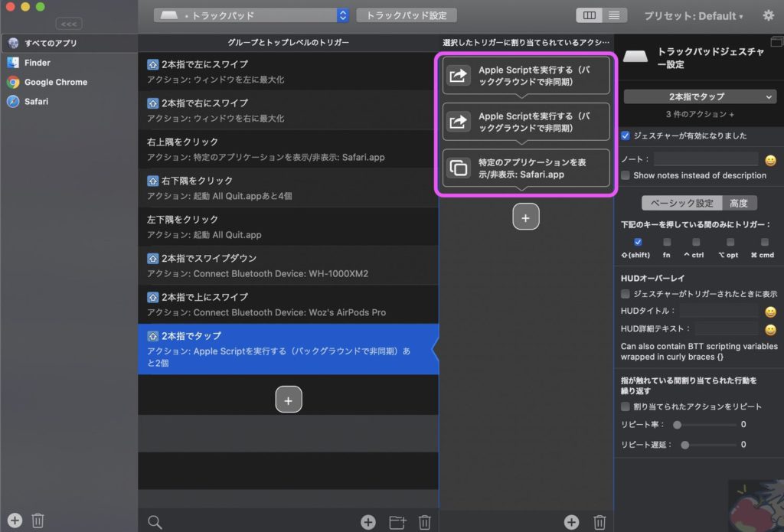This screenshot has width=784, height=532.
Task: Open preferences via the gear icon
Action: click(769, 15)
